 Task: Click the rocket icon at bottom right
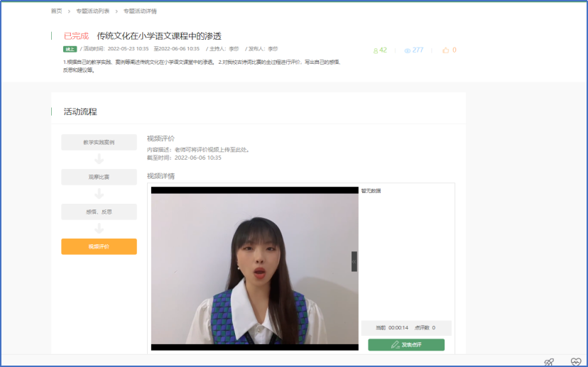(549, 361)
